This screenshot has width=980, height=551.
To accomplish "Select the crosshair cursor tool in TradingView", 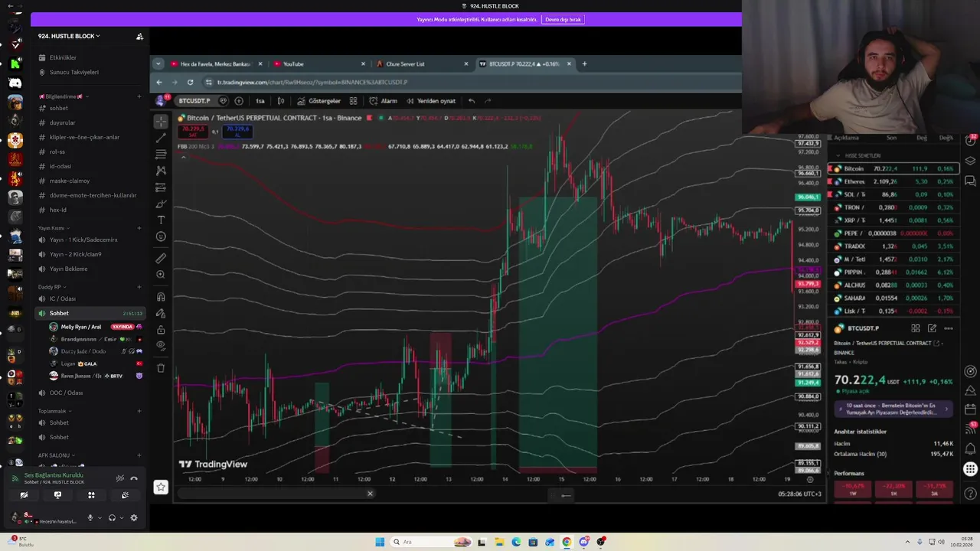I will point(161,121).
